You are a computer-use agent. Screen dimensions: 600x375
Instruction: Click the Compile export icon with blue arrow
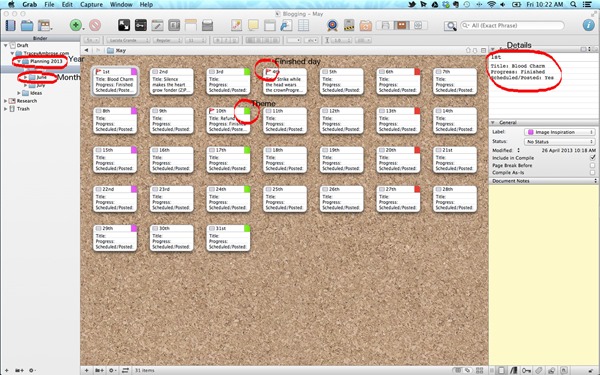(286, 25)
